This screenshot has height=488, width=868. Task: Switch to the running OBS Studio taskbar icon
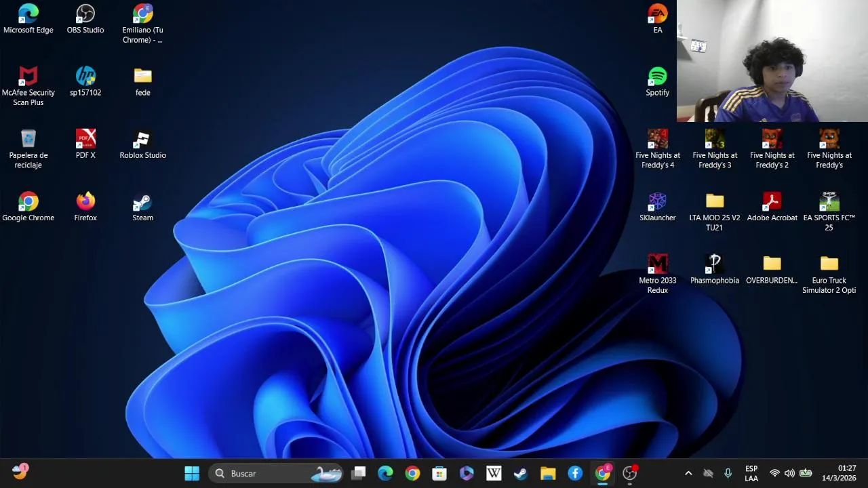(630, 473)
